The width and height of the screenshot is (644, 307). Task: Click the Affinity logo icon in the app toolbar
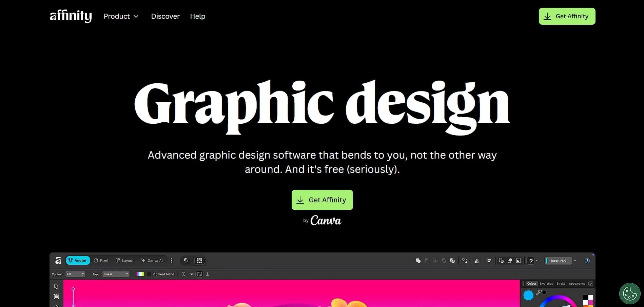(x=58, y=260)
